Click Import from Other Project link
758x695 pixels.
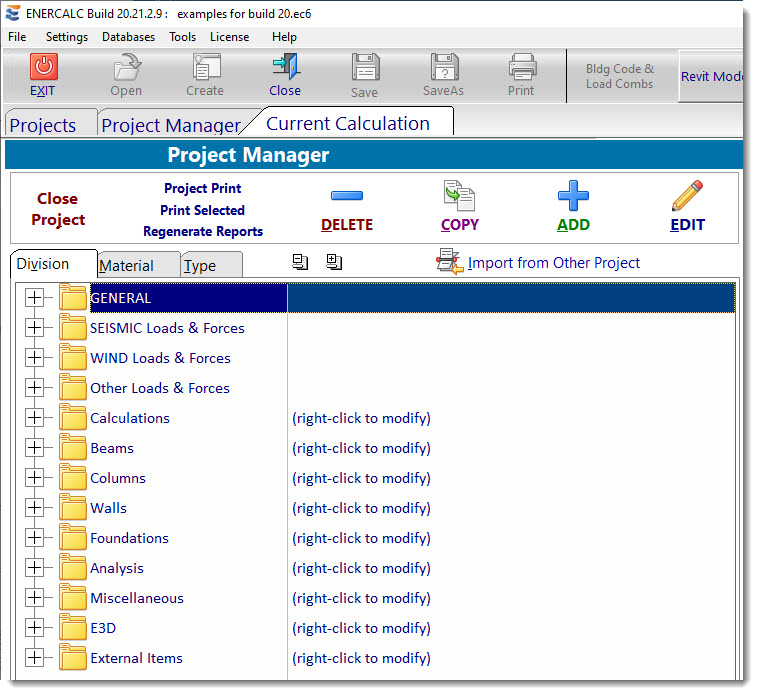pos(554,263)
